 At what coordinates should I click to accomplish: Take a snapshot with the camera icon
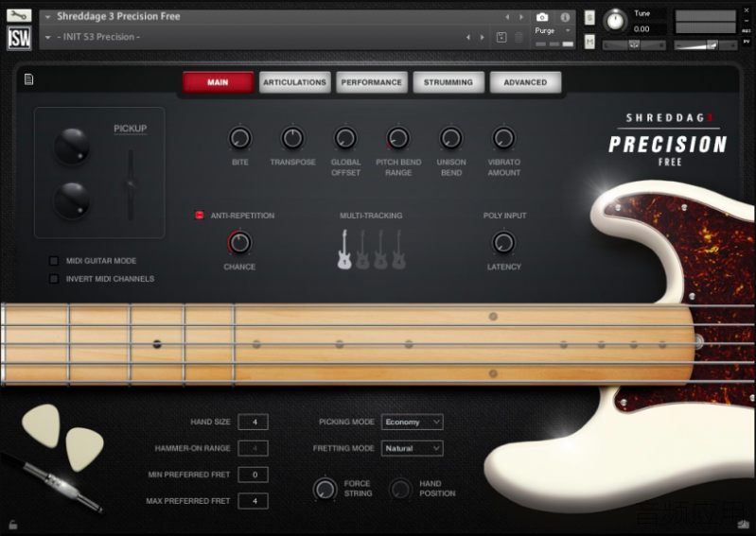click(x=542, y=17)
